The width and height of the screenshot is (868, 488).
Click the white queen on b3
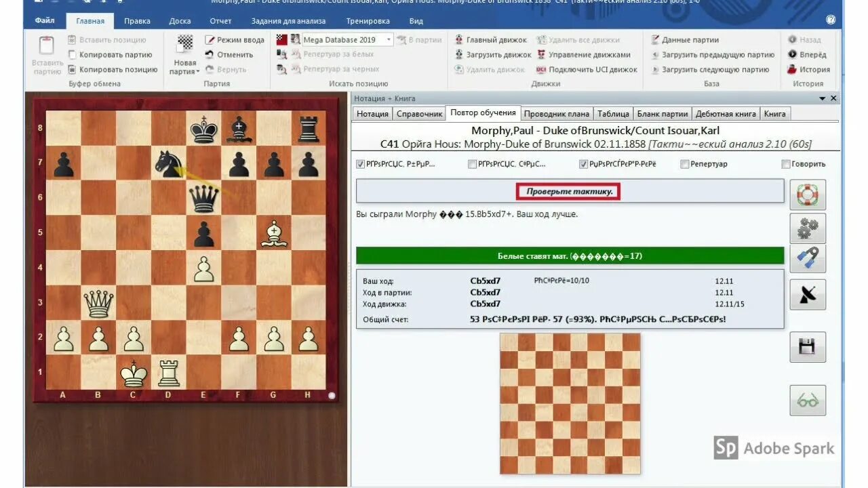[x=98, y=304]
